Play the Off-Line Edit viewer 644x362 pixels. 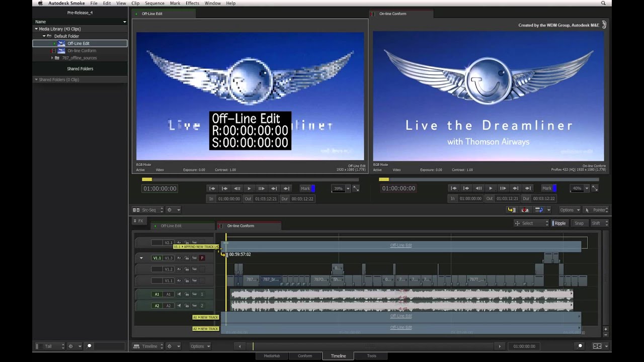pos(249,189)
